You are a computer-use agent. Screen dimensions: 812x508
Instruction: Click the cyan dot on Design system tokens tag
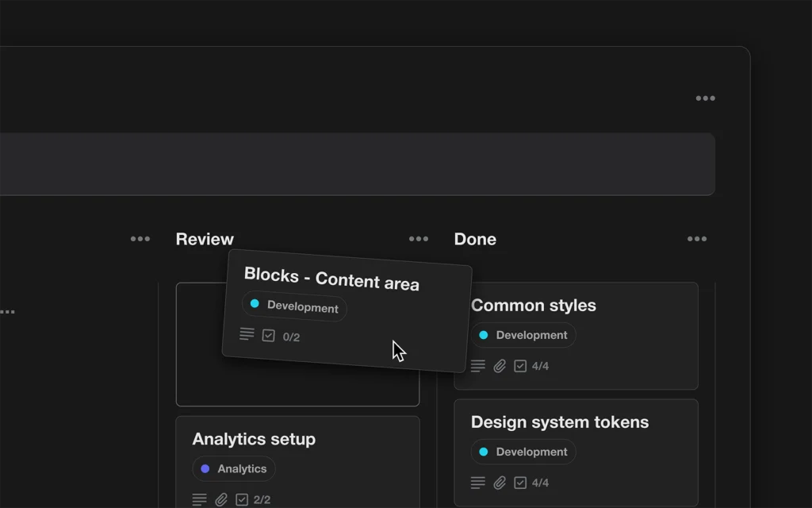point(484,452)
